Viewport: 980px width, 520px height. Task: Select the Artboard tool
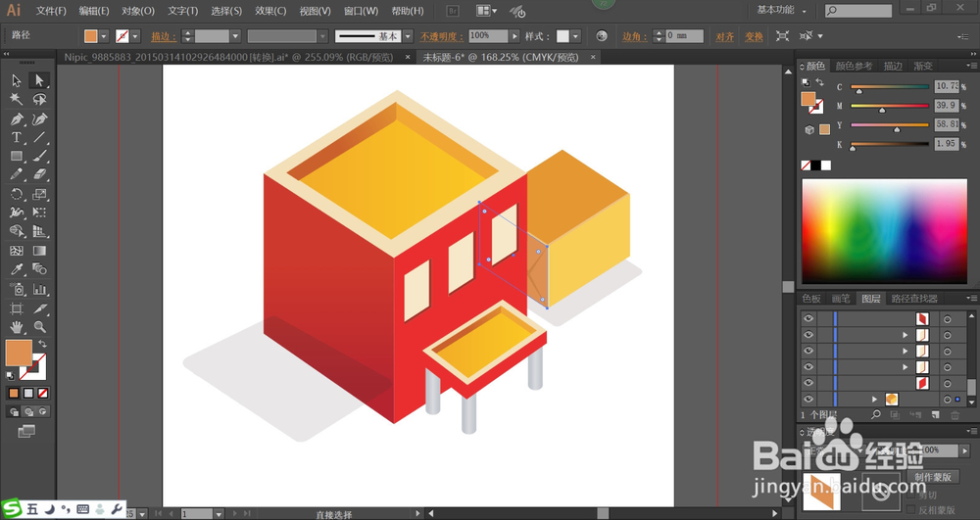coord(17,308)
